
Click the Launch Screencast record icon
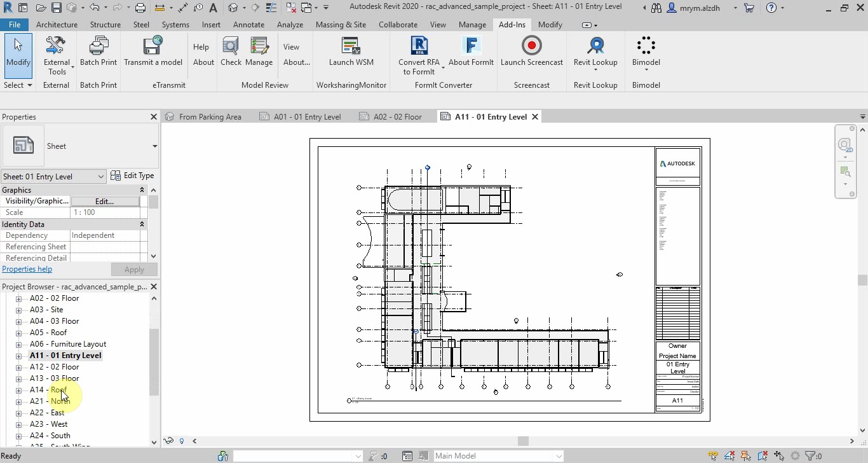coord(531,46)
